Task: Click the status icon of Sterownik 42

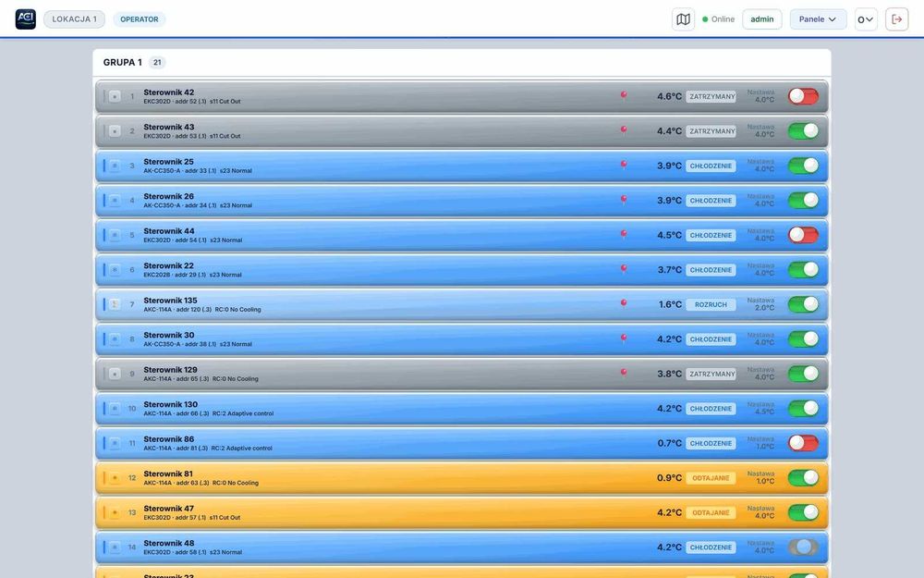Action: (115, 96)
